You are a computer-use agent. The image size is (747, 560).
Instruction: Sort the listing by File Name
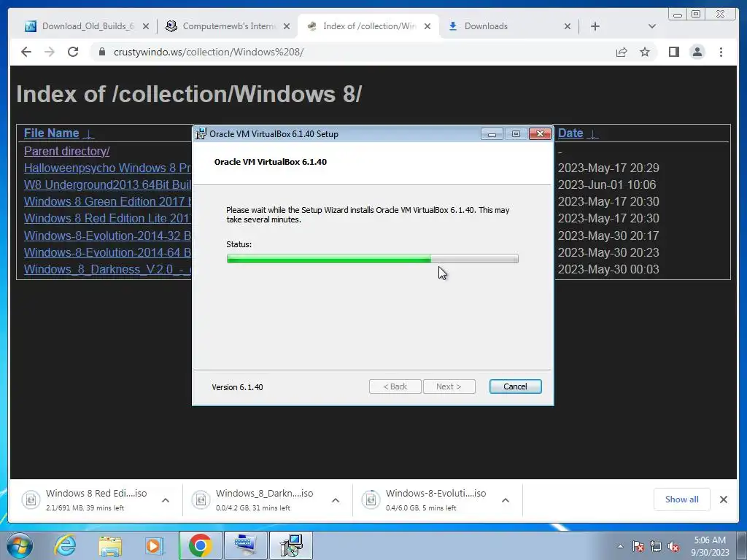point(52,133)
